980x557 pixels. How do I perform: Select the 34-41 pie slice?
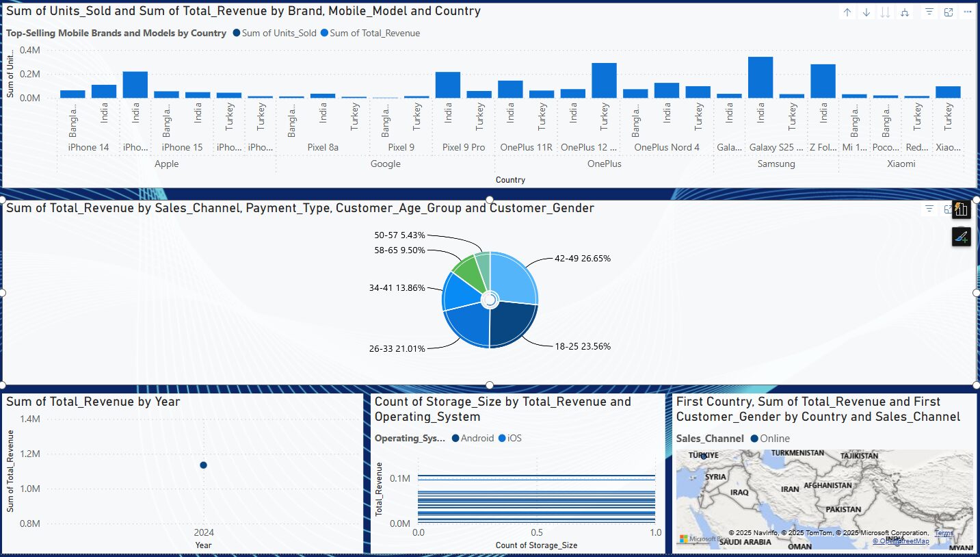tap(462, 293)
